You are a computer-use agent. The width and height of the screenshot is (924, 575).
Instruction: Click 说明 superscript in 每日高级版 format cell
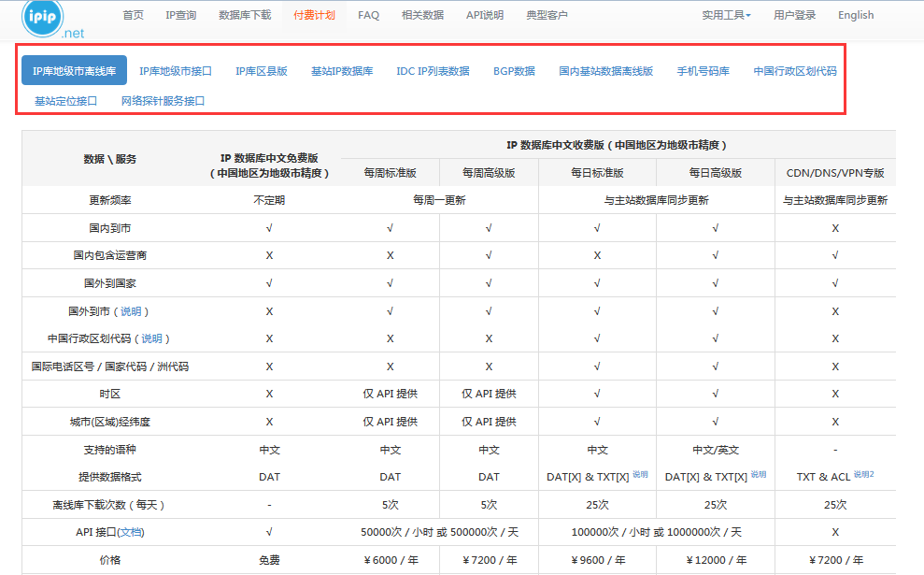coord(759,474)
